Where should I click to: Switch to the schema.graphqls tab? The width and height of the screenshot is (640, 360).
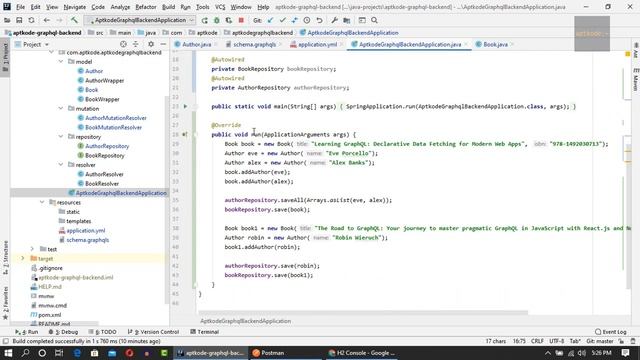(254, 44)
